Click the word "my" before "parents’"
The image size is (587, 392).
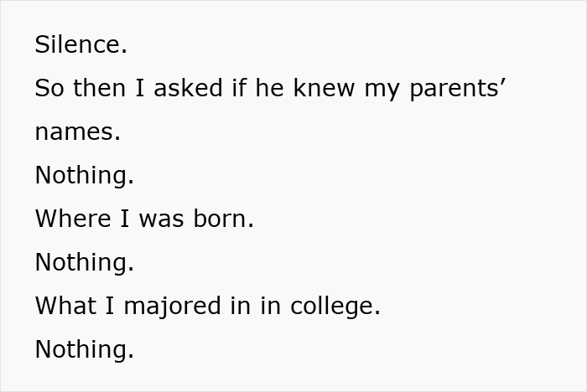(382, 90)
